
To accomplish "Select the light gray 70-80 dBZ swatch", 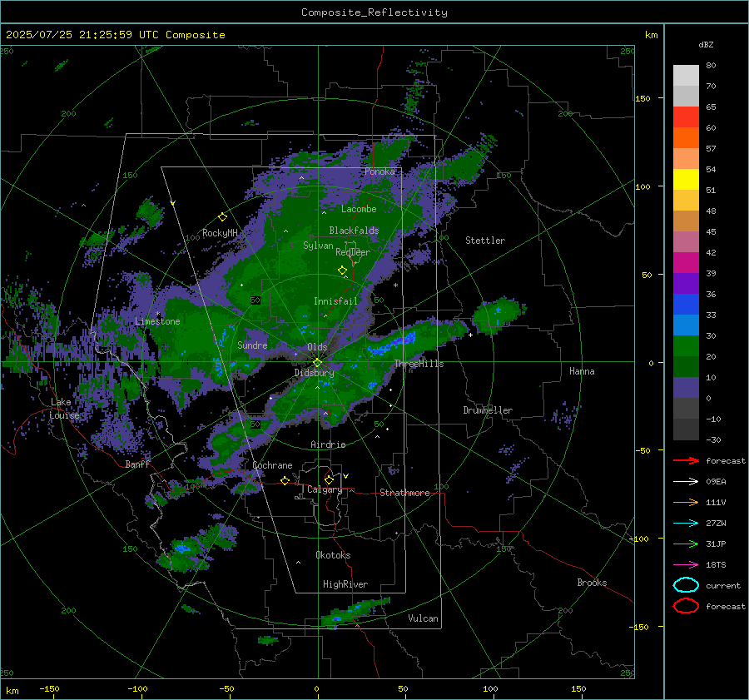I will pyautogui.click(x=686, y=75).
